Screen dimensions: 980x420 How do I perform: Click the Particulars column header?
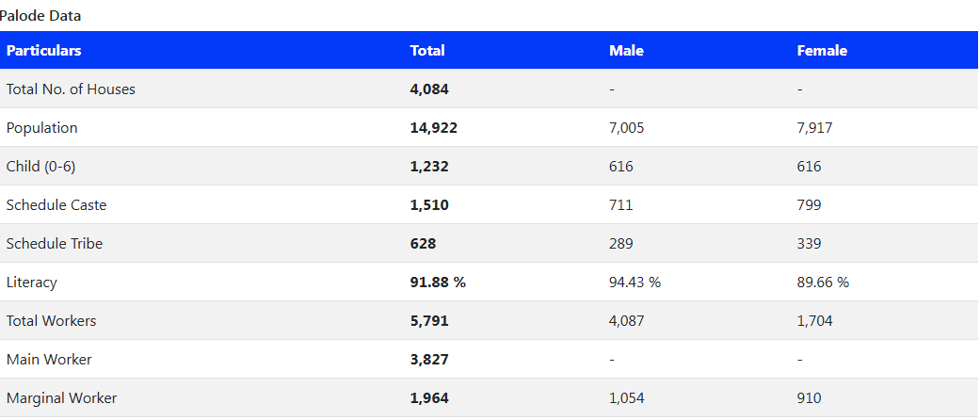[x=43, y=51]
